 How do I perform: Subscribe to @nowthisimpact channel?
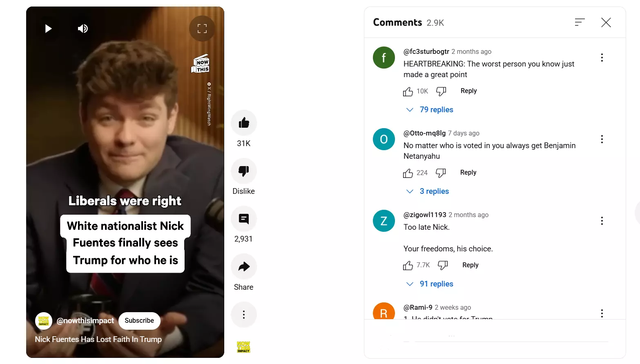139,321
